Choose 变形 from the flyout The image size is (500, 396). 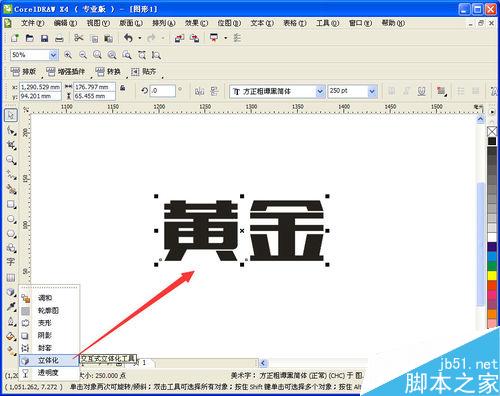pyautogui.click(x=49, y=323)
